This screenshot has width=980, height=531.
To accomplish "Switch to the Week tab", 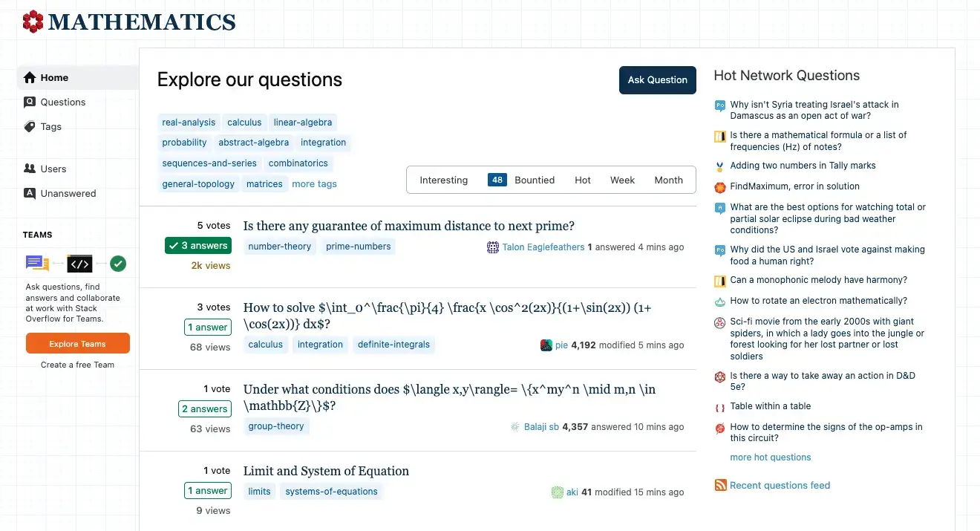I will (622, 180).
